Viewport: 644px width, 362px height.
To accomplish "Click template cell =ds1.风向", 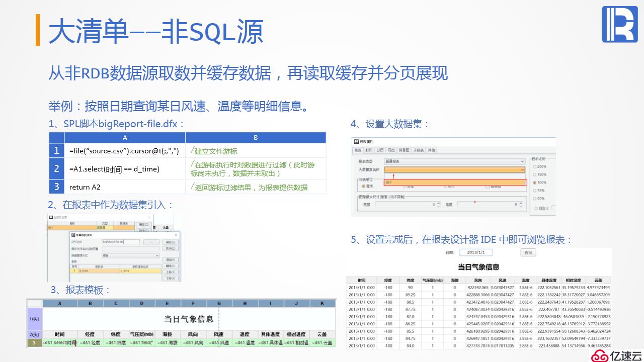I will coord(193,343).
